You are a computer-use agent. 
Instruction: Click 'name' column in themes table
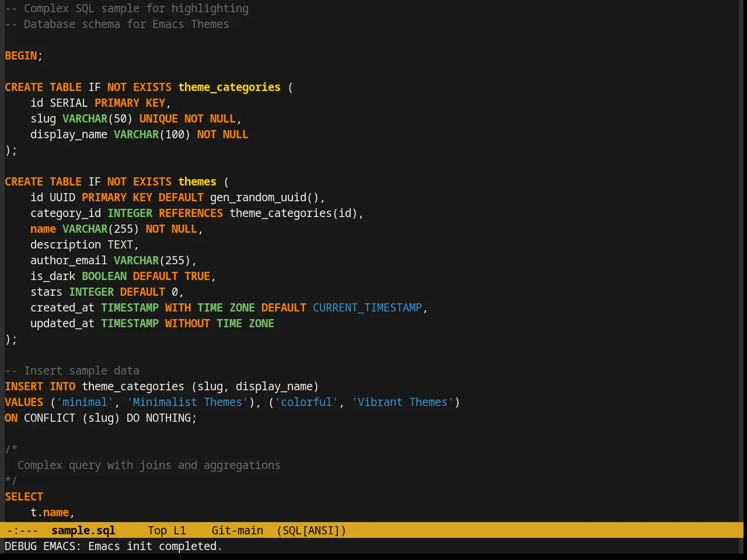click(x=43, y=229)
